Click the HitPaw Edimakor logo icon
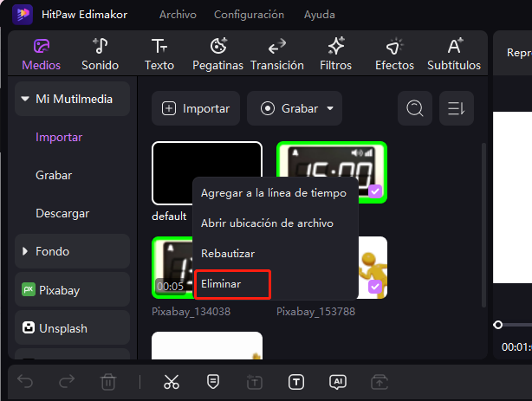The image size is (532, 401). (23, 14)
